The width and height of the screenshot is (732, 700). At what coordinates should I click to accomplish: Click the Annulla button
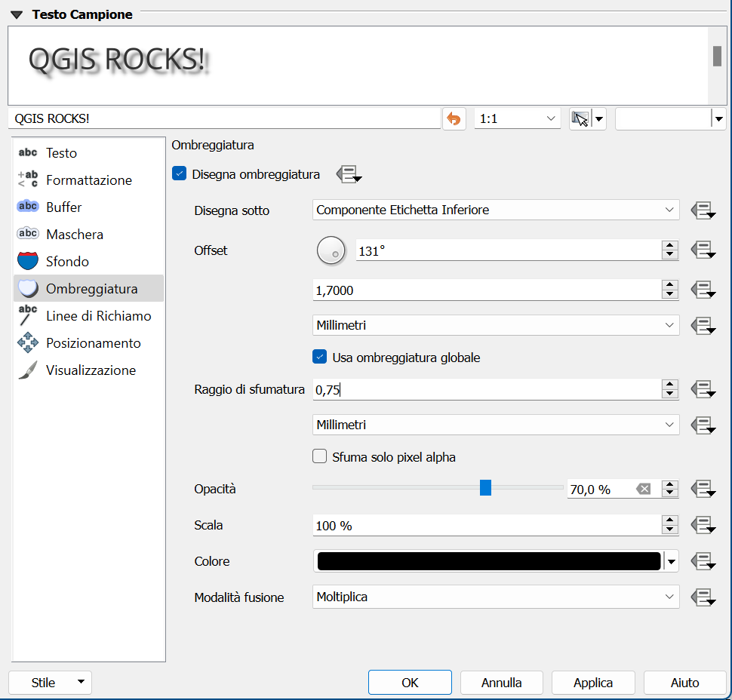pyautogui.click(x=501, y=683)
